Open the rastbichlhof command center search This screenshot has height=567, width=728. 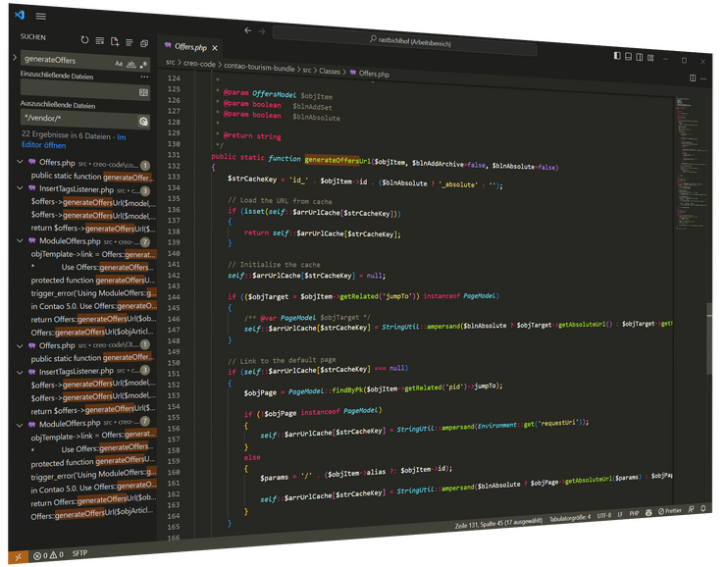[405, 41]
